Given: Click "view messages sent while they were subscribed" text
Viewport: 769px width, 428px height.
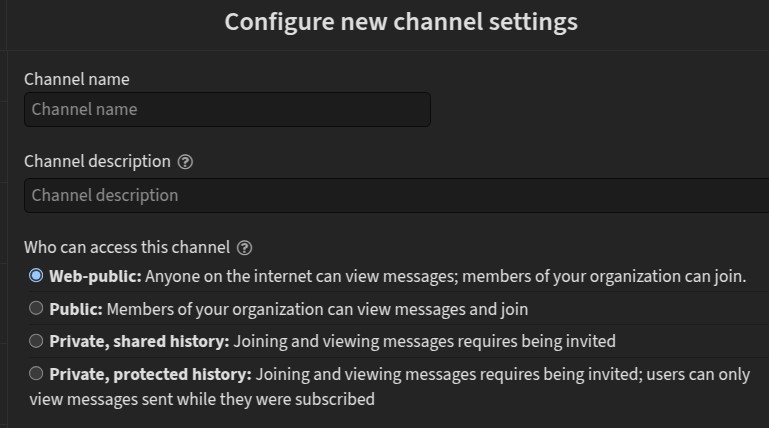Looking at the screenshot, I should point(202,399).
